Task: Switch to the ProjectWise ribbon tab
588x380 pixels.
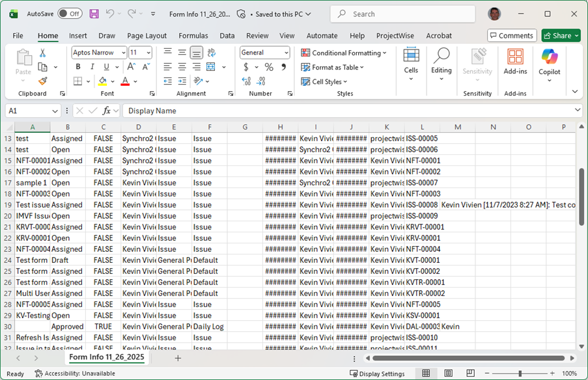Action: click(x=395, y=36)
